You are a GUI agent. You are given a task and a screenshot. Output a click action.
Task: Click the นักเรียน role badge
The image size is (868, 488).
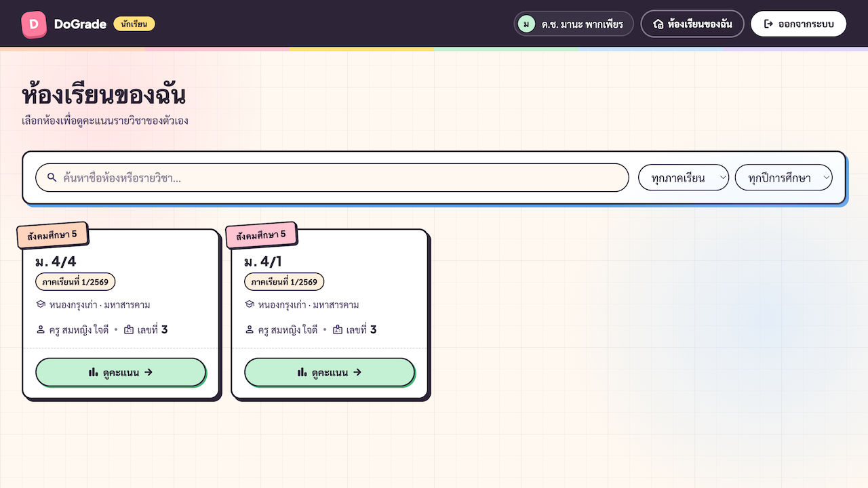(x=134, y=24)
